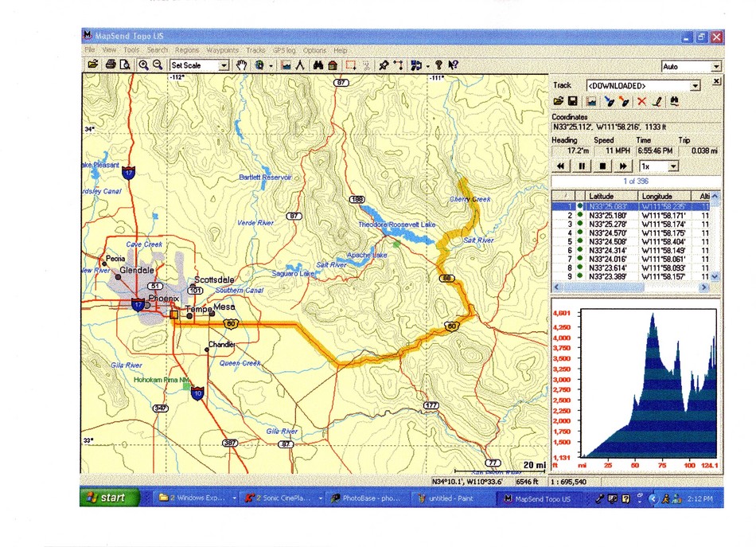Click the binoculars search icon in main toolbar
This screenshot has height=547, width=756.
pyautogui.click(x=318, y=65)
